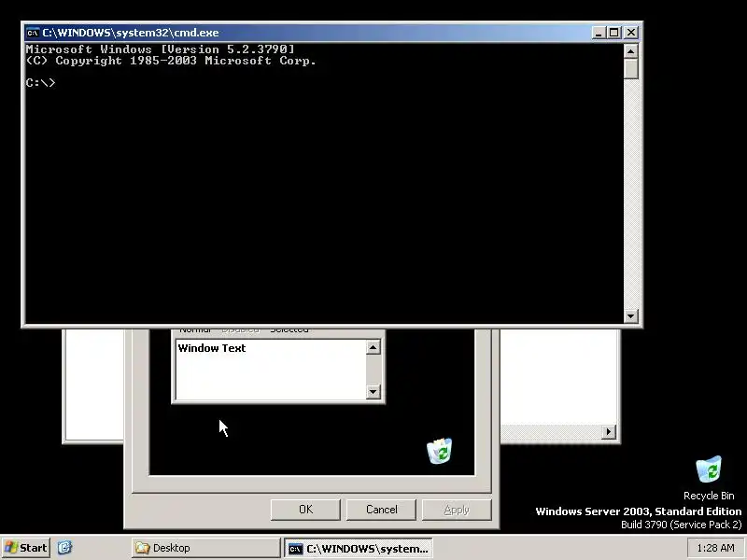Click the system tray clock 1:28 AM
Viewport: 747px width, 560px height.
click(x=715, y=548)
